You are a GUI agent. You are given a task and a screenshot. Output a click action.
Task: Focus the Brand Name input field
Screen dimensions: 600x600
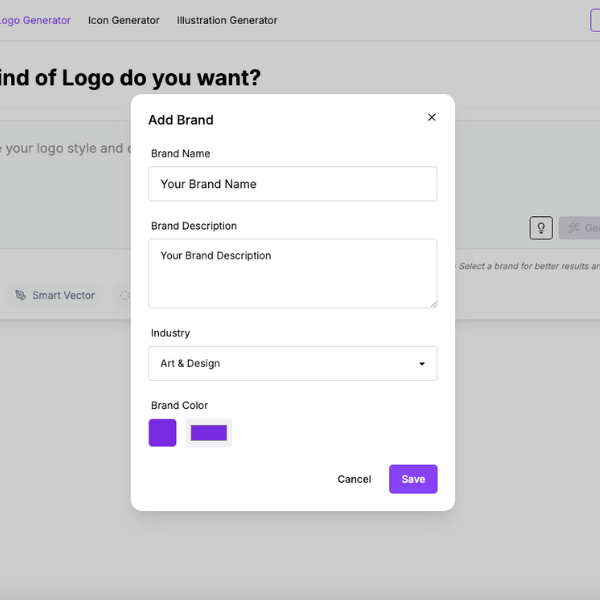[293, 184]
